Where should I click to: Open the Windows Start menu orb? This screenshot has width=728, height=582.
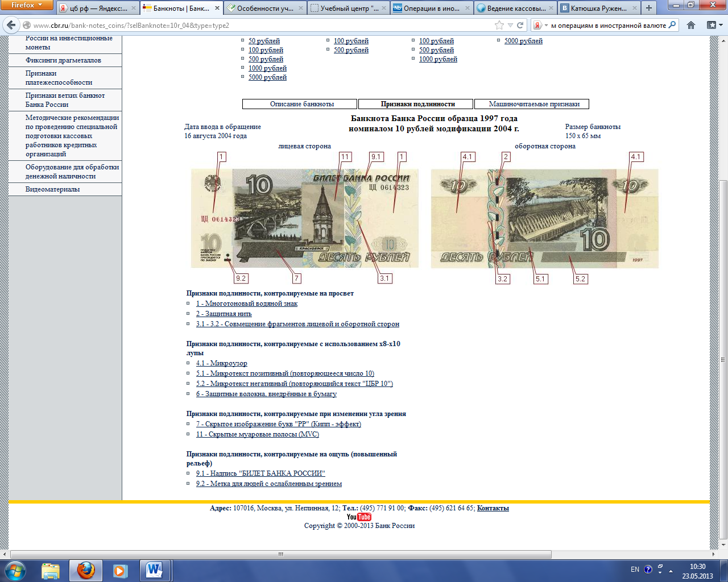pyautogui.click(x=15, y=570)
